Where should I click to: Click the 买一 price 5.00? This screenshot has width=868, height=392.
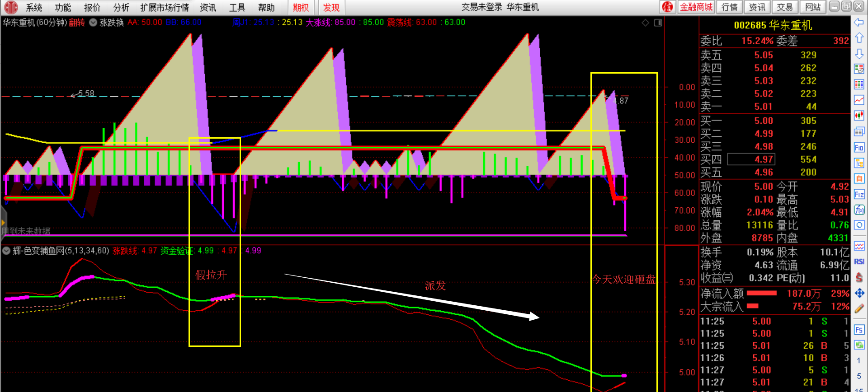pyautogui.click(x=764, y=121)
